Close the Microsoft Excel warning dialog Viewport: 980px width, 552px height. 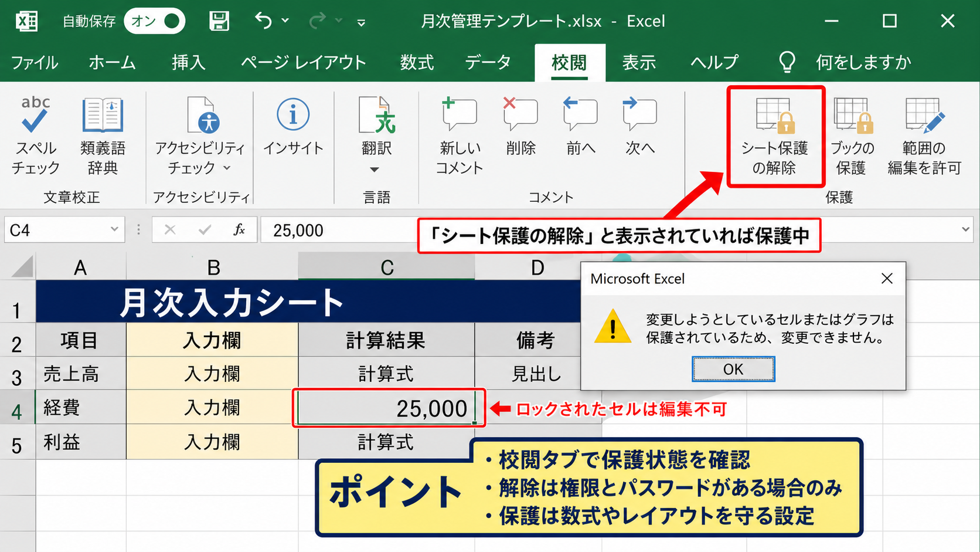[x=887, y=279]
